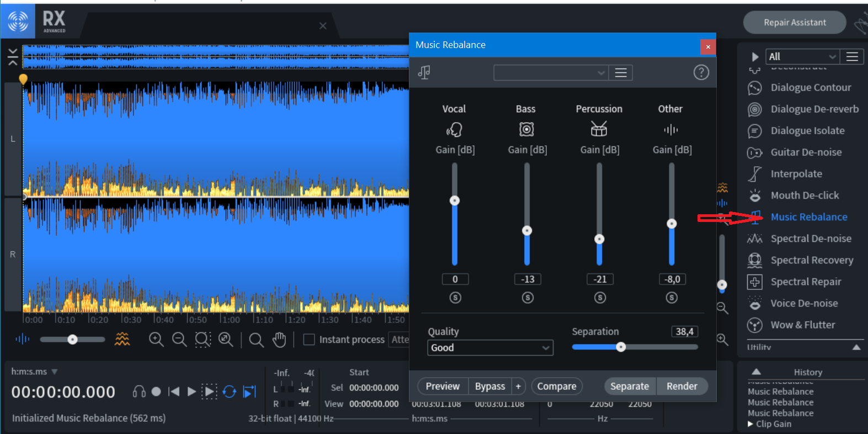Click the Separation slider handle
Image resolution: width=868 pixels, height=434 pixels.
621,347
